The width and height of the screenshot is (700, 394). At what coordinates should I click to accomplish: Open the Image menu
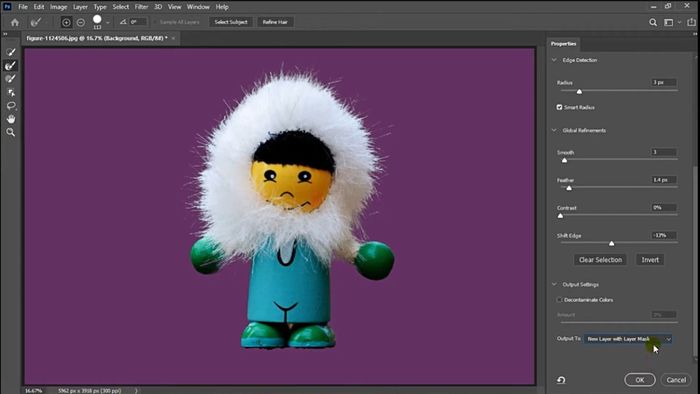click(x=58, y=7)
